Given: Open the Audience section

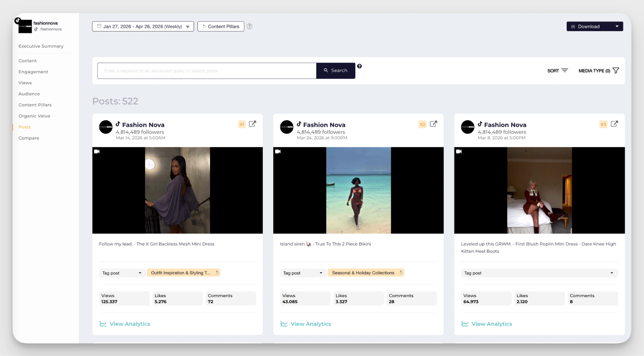Looking at the screenshot, I should point(29,94).
